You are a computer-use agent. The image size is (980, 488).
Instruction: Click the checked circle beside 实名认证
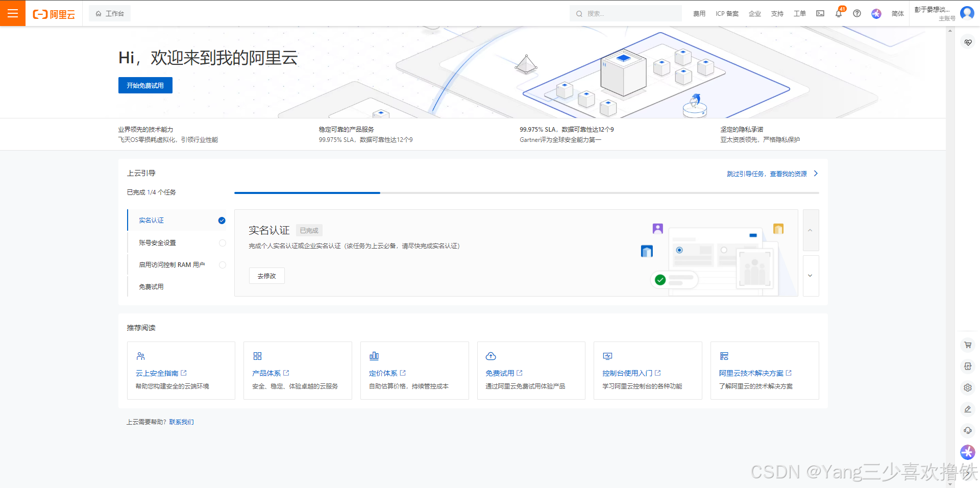pos(222,221)
